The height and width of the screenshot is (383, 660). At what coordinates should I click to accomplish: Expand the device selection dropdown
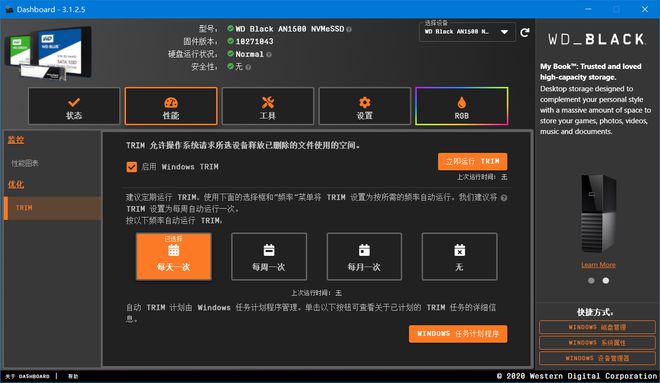467,32
